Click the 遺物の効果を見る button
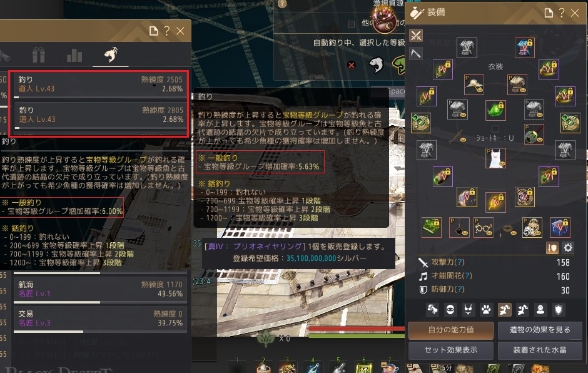Viewport: 588px width, 373px height. coord(540,330)
